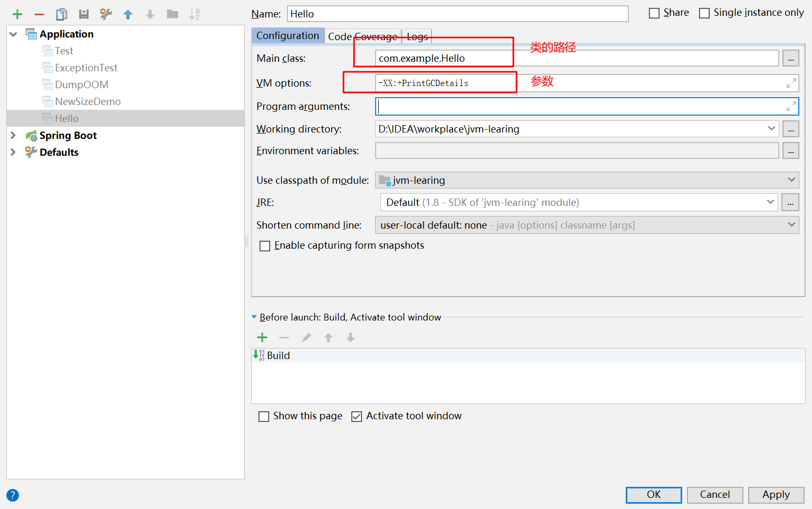Expand the Spring Boot node
812x509 pixels.
coord(14,135)
